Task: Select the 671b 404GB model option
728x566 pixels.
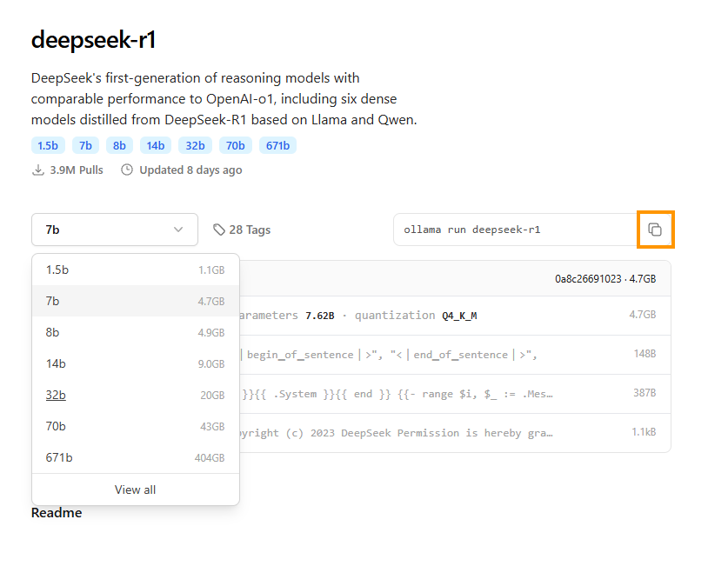Action: (x=135, y=458)
